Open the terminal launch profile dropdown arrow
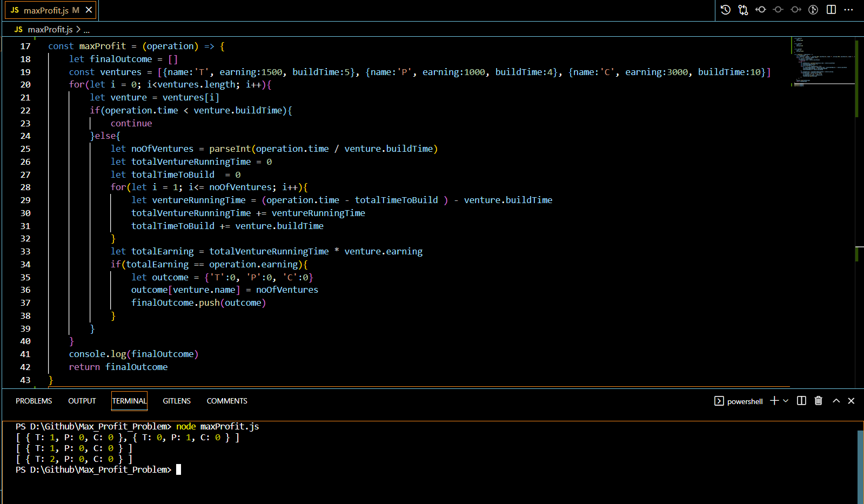Image resolution: width=864 pixels, height=504 pixels. coord(786,401)
